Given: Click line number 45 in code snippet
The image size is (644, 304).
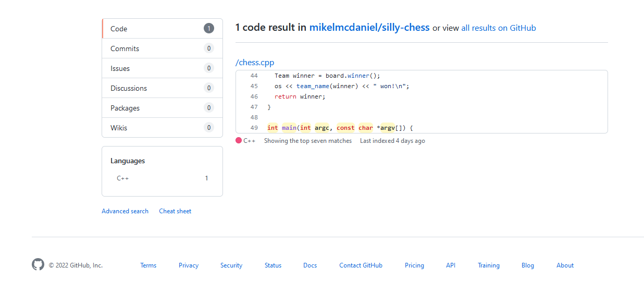Looking at the screenshot, I should pyautogui.click(x=254, y=86).
